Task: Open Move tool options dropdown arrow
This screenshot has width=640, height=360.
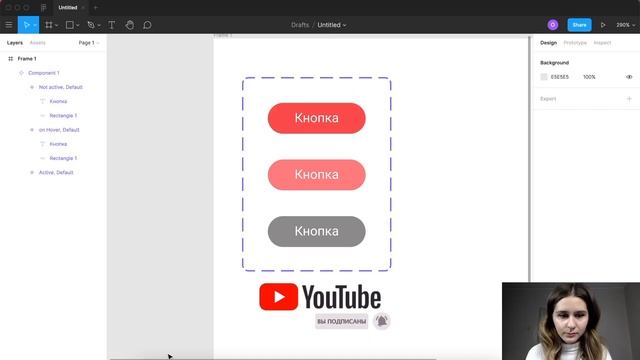Action: tap(35, 25)
